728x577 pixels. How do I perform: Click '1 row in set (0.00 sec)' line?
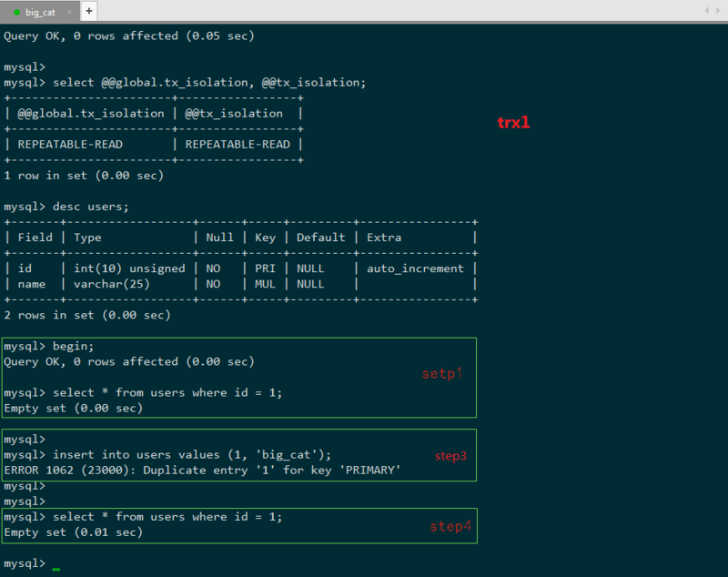(84, 176)
